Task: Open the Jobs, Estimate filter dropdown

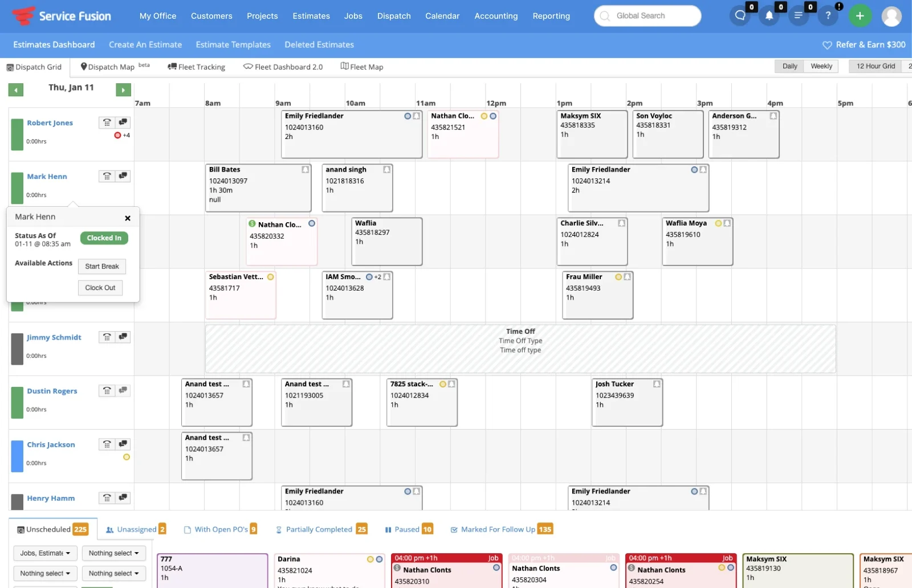Action: point(45,553)
